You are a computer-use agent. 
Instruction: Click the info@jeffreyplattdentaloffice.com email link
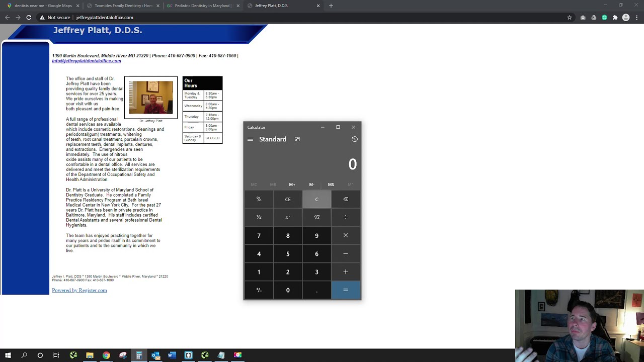87,61
